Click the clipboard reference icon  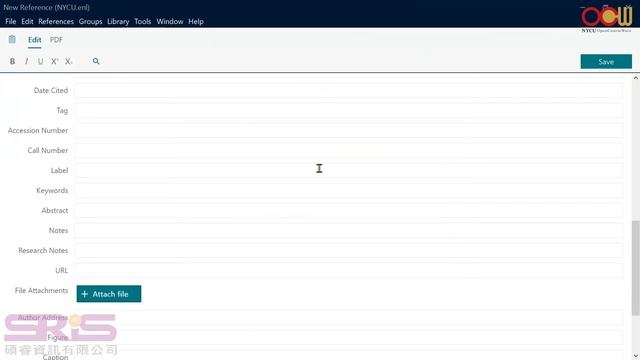pos(12,40)
